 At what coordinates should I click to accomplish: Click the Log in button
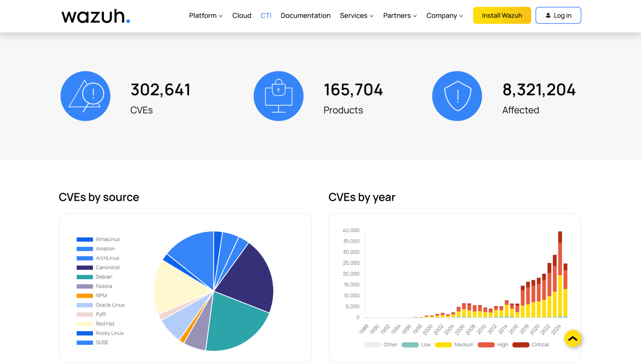[x=558, y=15]
